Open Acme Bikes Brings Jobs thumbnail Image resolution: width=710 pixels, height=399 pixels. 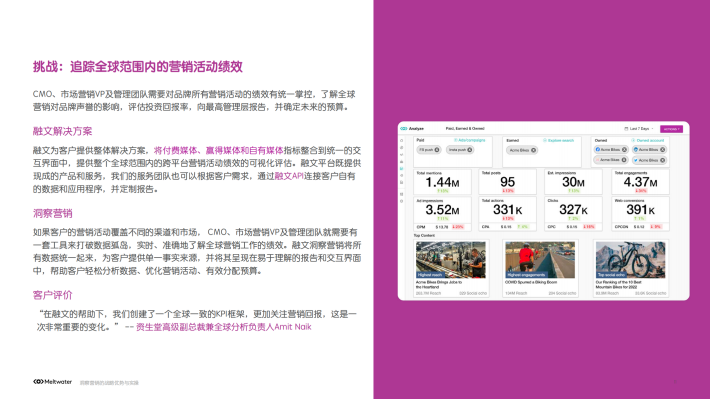point(451,260)
